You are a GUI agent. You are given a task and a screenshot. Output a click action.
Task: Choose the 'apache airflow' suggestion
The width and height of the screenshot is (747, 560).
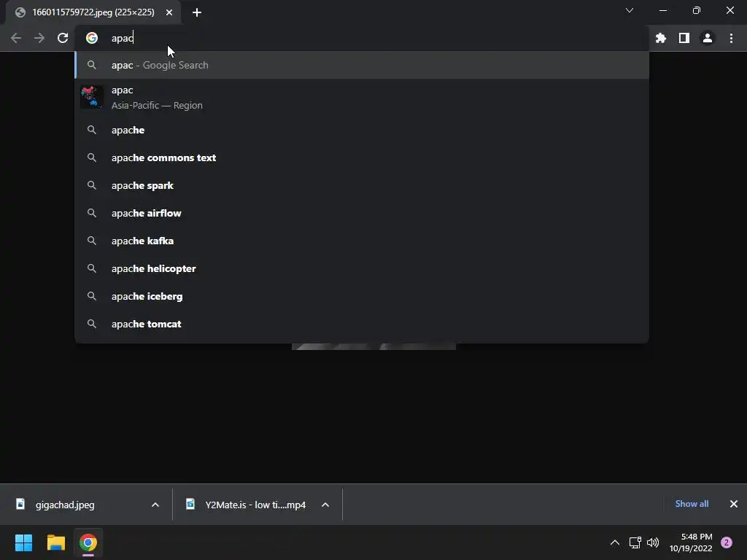pyautogui.click(x=362, y=213)
